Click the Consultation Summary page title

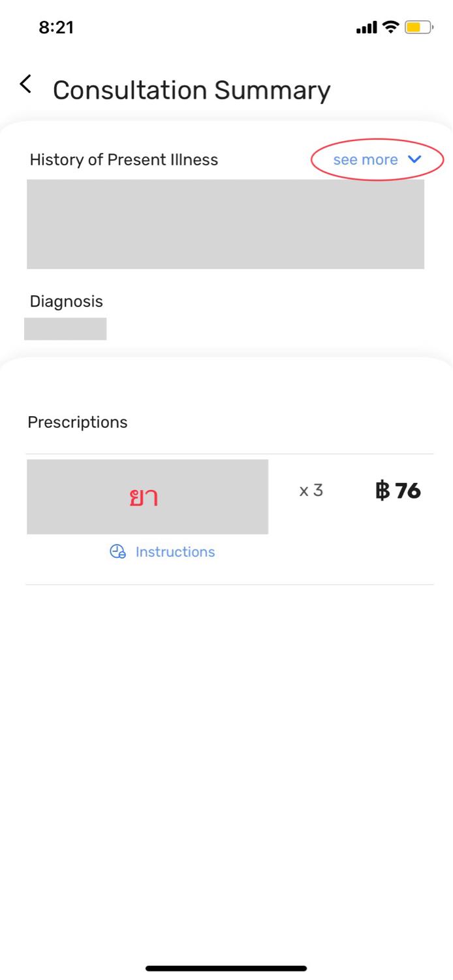click(x=192, y=90)
